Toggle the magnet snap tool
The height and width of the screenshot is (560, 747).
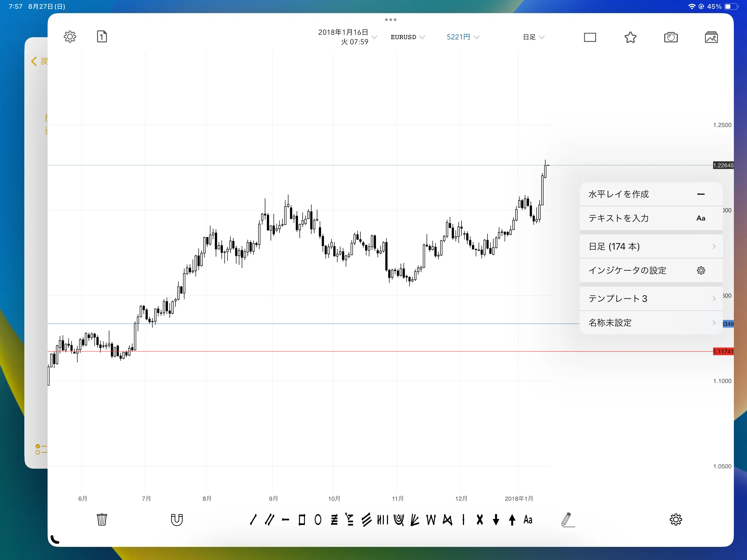[177, 520]
